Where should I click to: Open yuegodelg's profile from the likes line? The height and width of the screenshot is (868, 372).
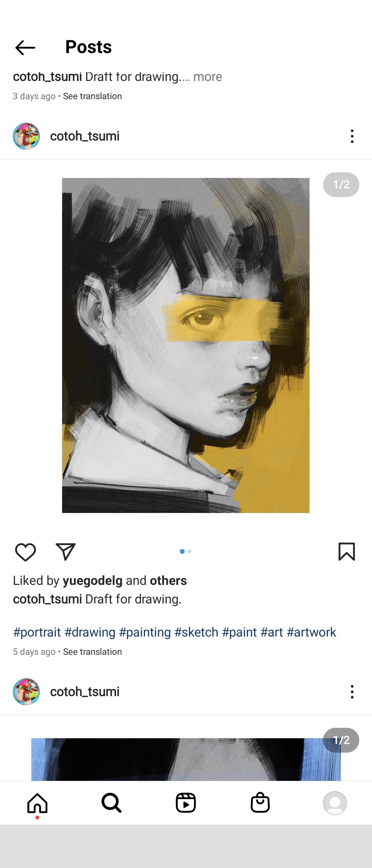pos(92,581)
